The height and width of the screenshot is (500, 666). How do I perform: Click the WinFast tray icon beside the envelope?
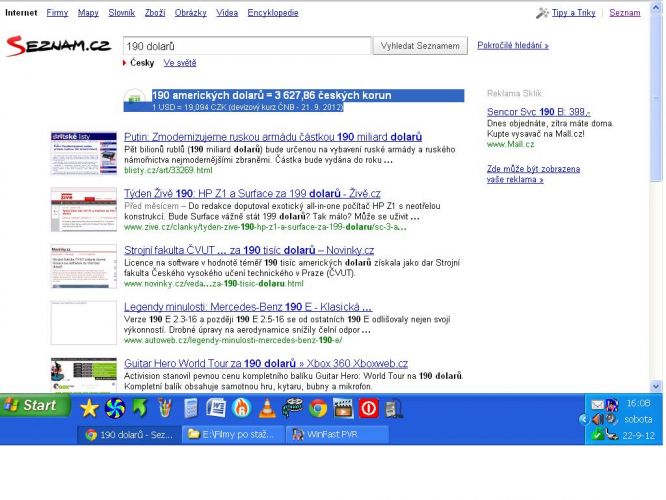612,404
